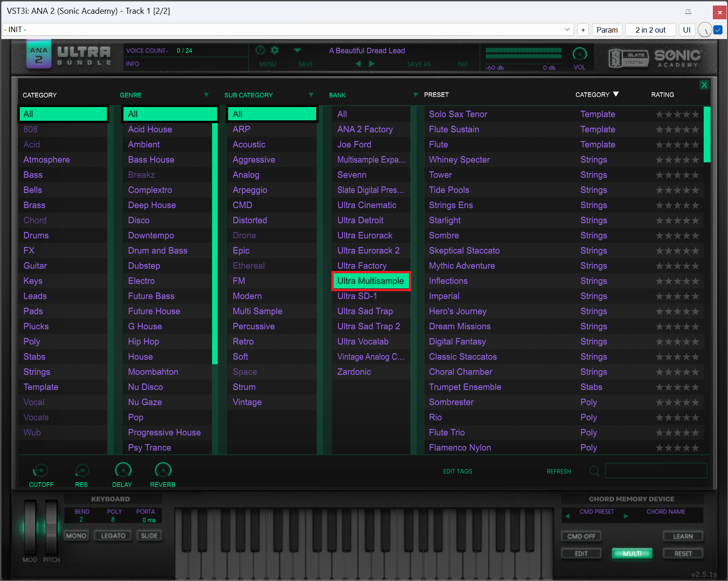This screenshot has width=728, height=581.
Task: Toggle MONO mode
Action: [x=76, y=536]
